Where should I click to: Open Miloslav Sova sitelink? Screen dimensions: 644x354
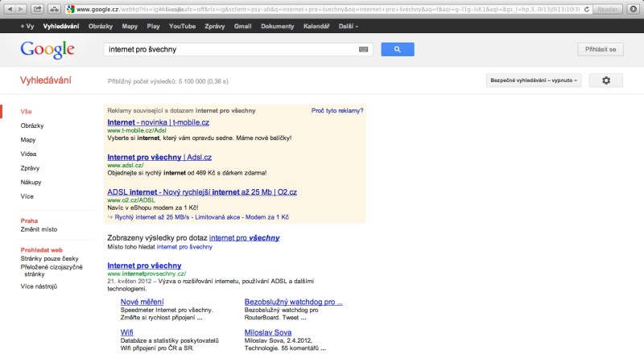pyautogui.click(x=268, y=332)
